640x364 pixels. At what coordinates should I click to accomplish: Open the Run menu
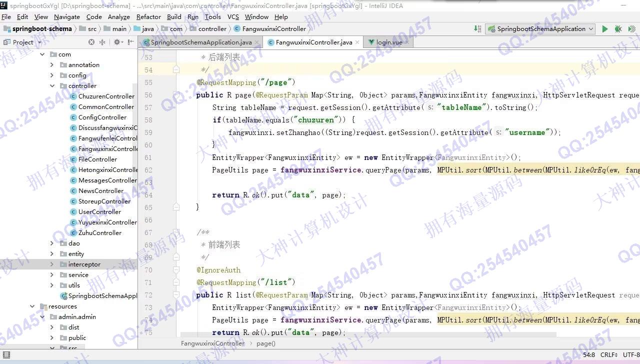point(193,16)
